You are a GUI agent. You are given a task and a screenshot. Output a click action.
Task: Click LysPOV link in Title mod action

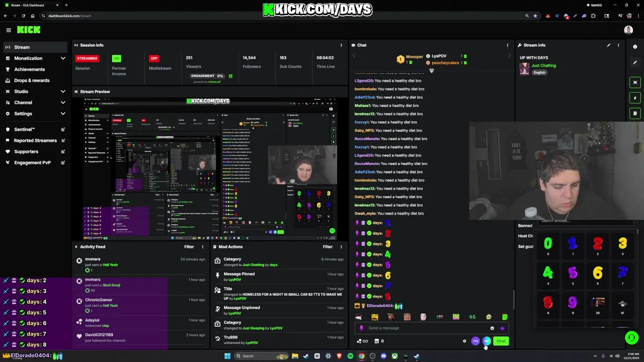(x=240, y=299)
